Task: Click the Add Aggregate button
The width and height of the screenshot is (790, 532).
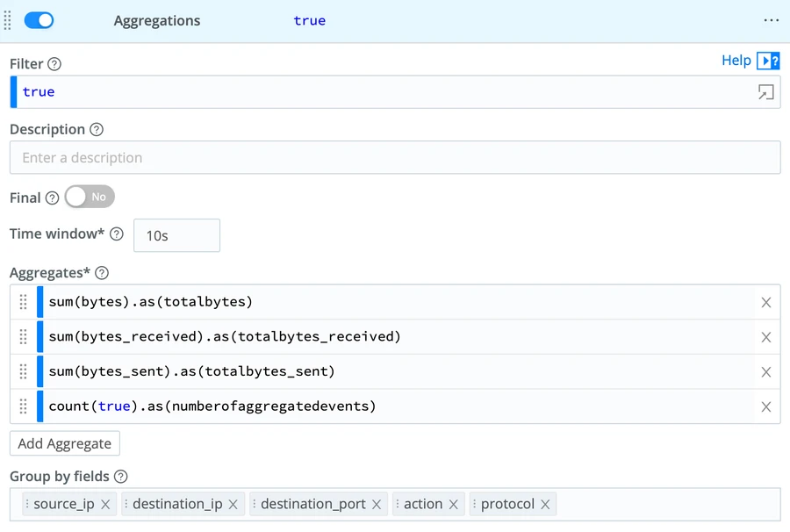Action: click(65, 443)
